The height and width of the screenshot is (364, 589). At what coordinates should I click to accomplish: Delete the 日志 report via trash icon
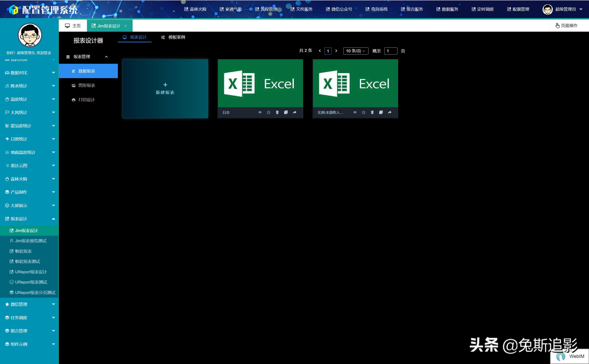click(x=277, y=112)
